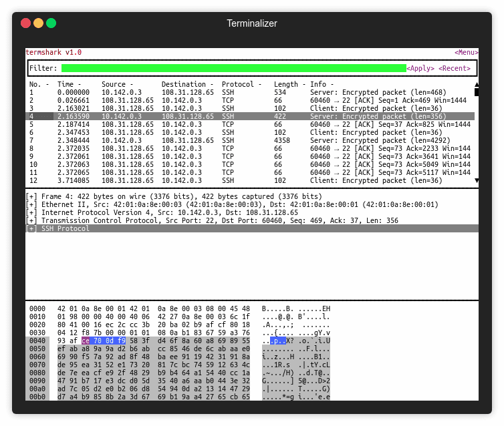This screenshot has height=426, width=504.
Task: Click highlighted hex bytes ce 70 0d f9
Action: click(104, 341)
